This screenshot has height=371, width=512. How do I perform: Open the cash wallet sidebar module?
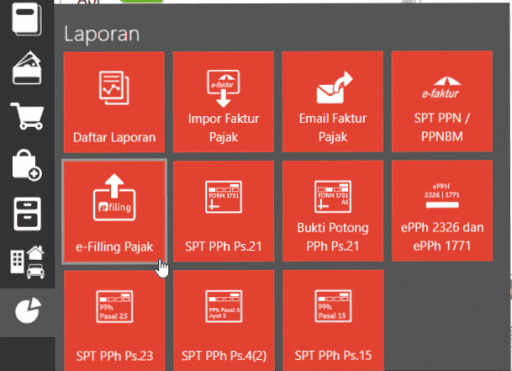pyautogui.click(x=27, y=68)
